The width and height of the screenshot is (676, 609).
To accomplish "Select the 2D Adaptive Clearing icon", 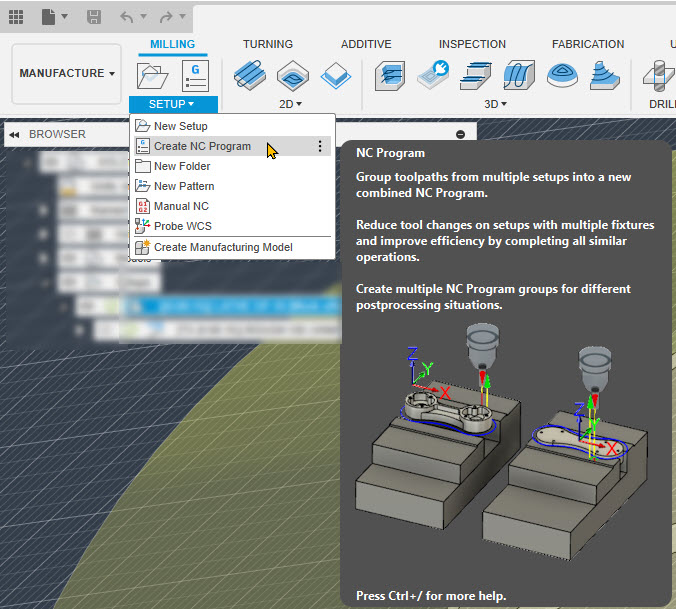I will (250, 75).
